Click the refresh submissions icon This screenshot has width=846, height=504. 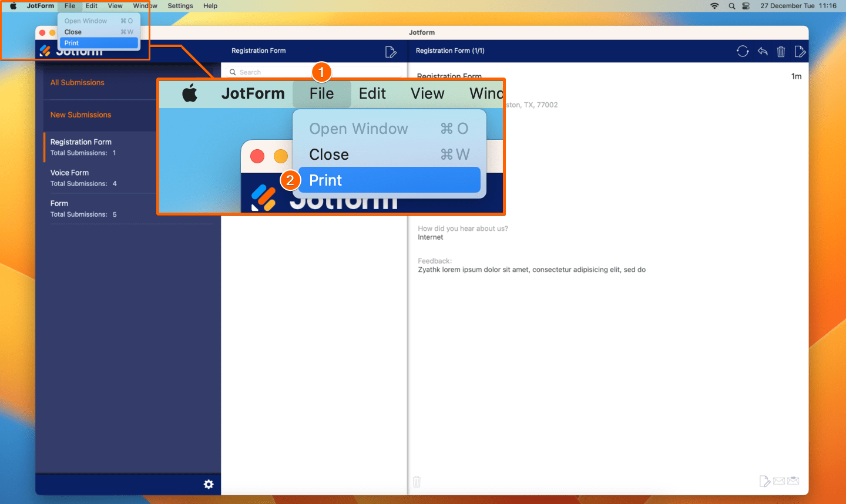(743, 51)
